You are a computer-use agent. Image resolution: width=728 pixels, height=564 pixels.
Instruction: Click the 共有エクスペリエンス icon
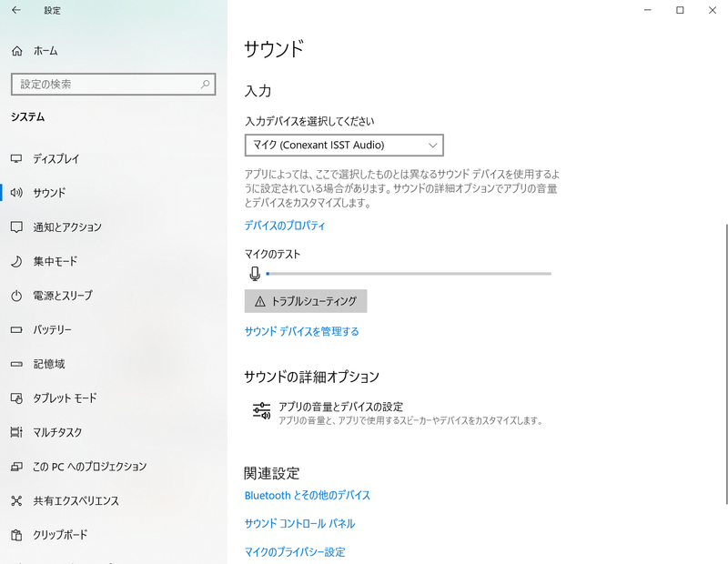tap(16, 501)
